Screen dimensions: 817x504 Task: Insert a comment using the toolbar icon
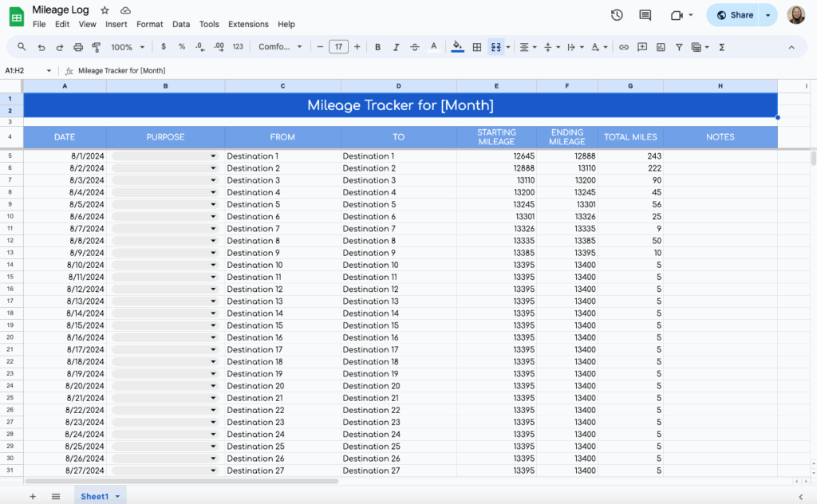[x=642, y=47]
